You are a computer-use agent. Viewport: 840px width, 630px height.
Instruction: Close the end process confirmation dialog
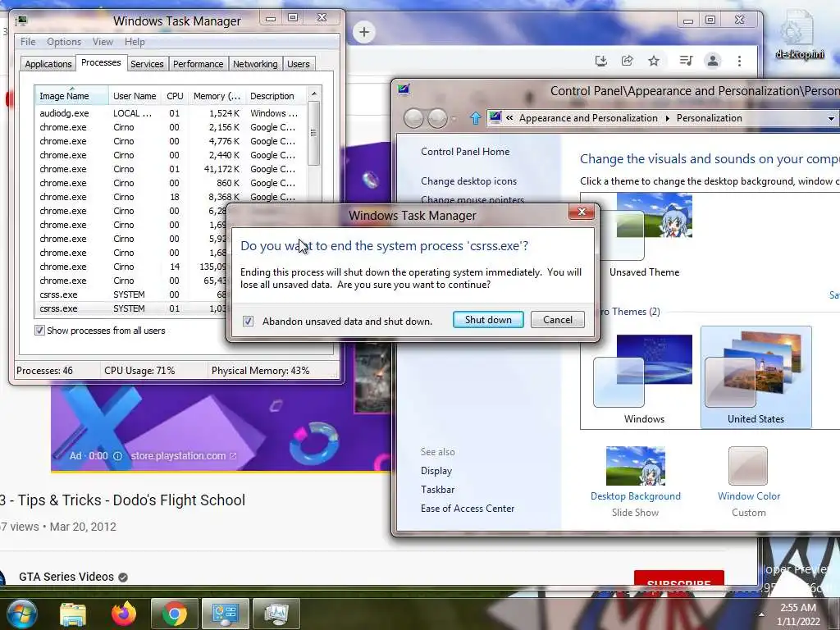582,212
